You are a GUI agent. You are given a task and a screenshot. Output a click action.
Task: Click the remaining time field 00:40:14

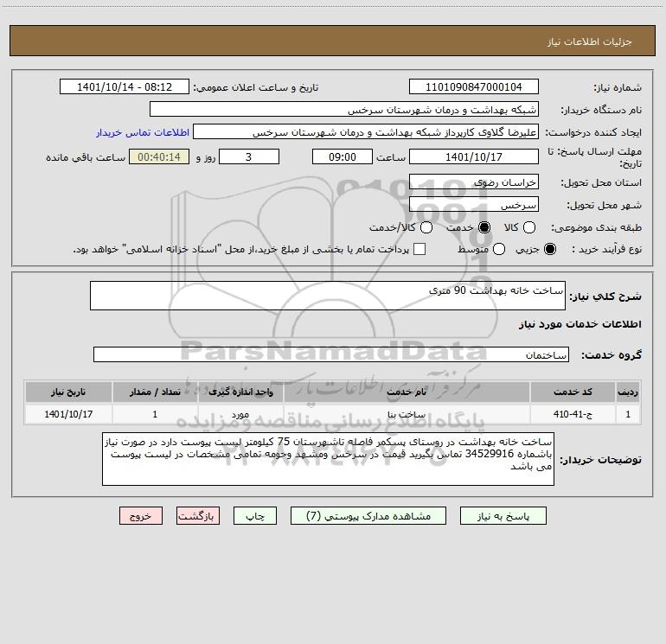tap(159, 156)
